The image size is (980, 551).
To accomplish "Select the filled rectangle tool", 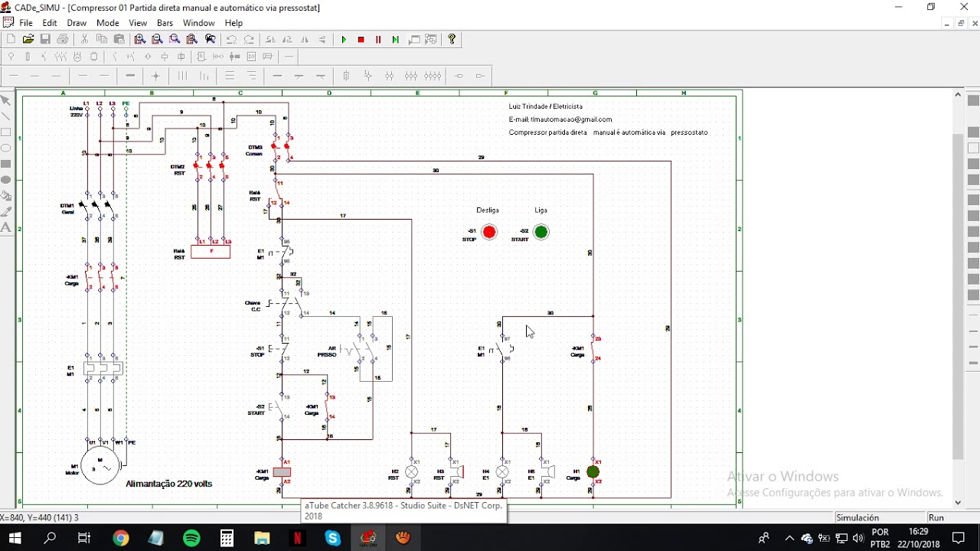I will 6,164.
